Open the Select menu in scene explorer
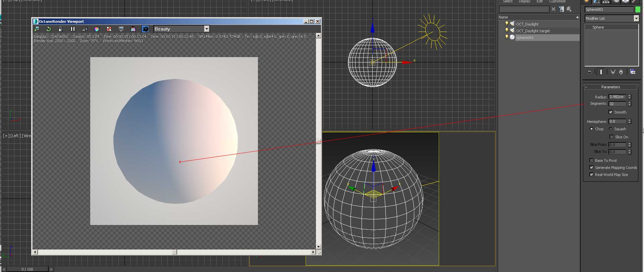 coord(507,1)
